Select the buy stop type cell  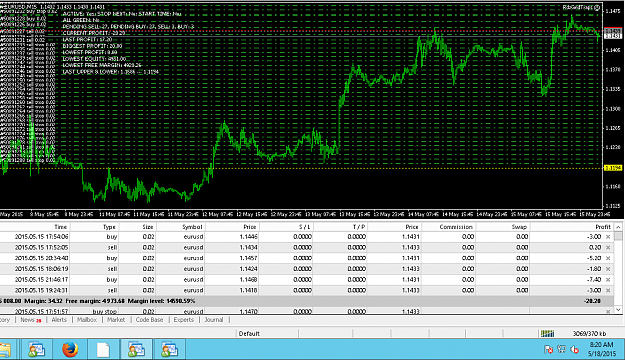pos(104,312)
